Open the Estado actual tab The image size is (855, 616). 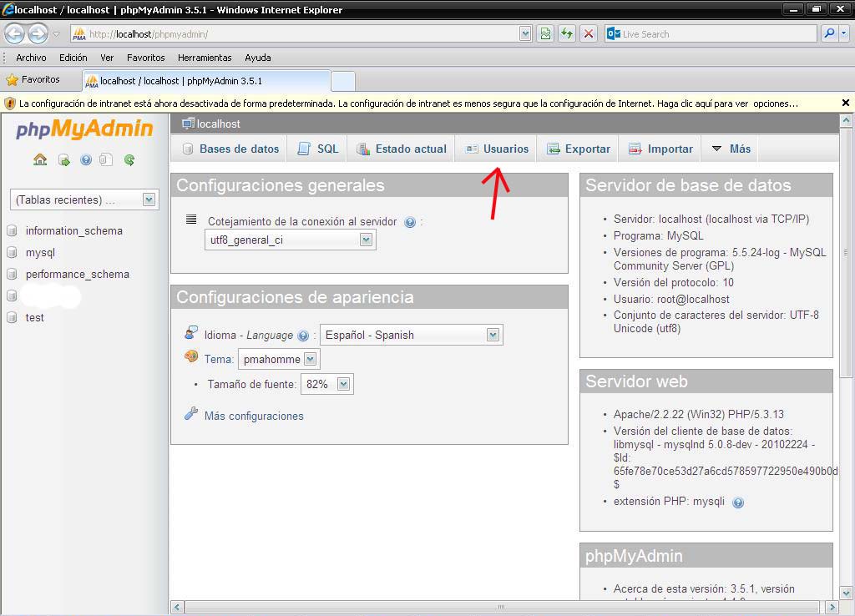point(402,149)
